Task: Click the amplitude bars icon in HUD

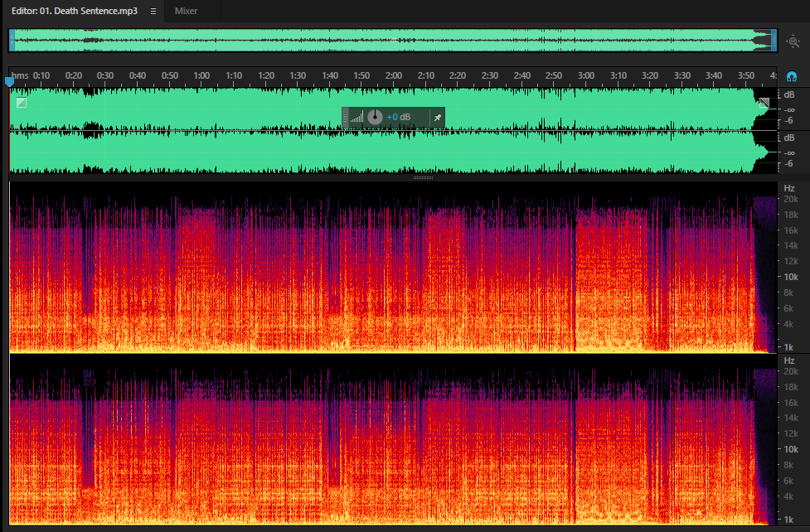Action: [357, 117]
